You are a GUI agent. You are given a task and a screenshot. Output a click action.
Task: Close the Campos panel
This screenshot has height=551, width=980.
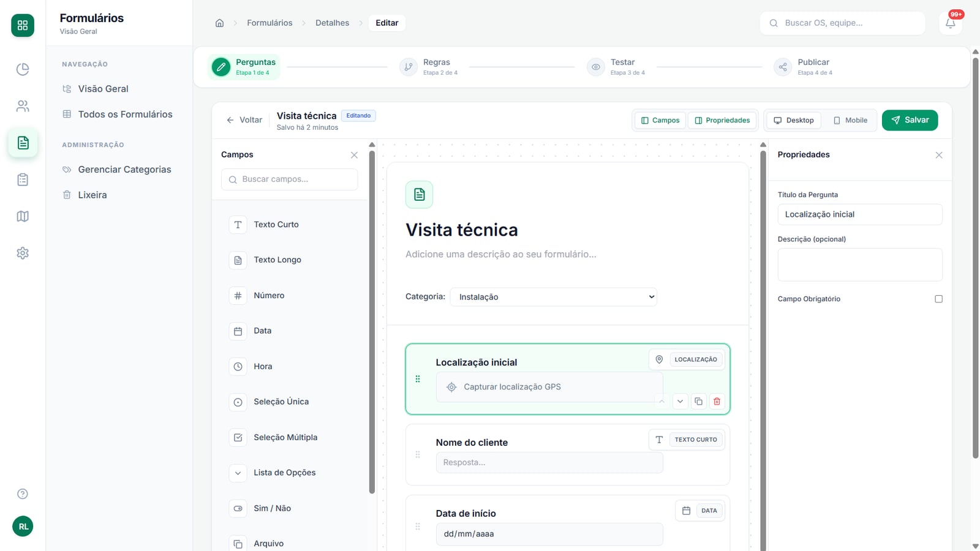click(x=354, y=155)
